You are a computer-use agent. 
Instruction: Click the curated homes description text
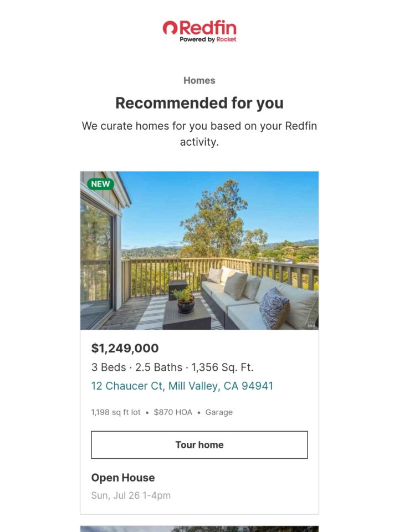(199, 134)
